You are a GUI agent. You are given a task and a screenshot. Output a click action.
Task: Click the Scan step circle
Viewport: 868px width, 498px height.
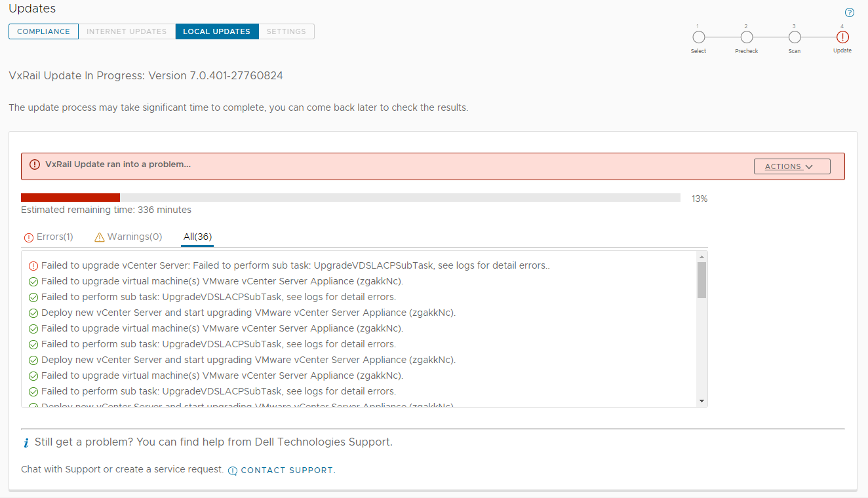pos(795,37)
